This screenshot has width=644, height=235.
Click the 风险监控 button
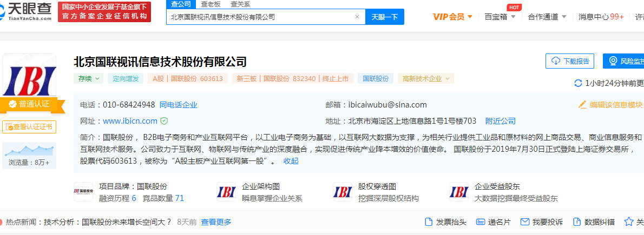(623, 61)
